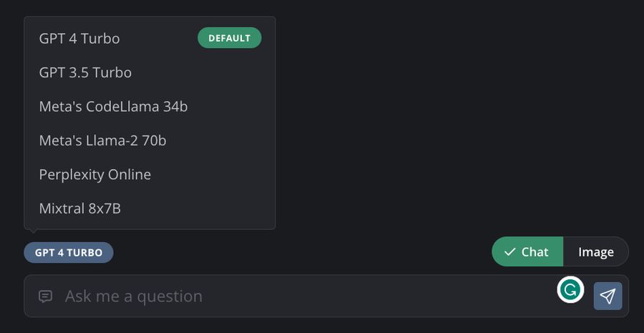Pick Meta's CodeLlama 34b option
Screen dimensions: 644x333
click(x=150, y=107)
